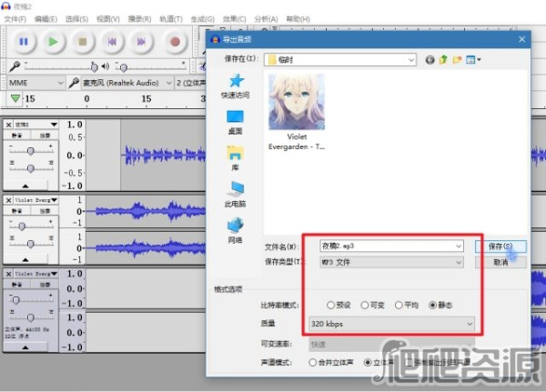546x392 pixels.
Task: Click the 保存(S) Save button
Action: pyautogui.click(x=500, y=246)
